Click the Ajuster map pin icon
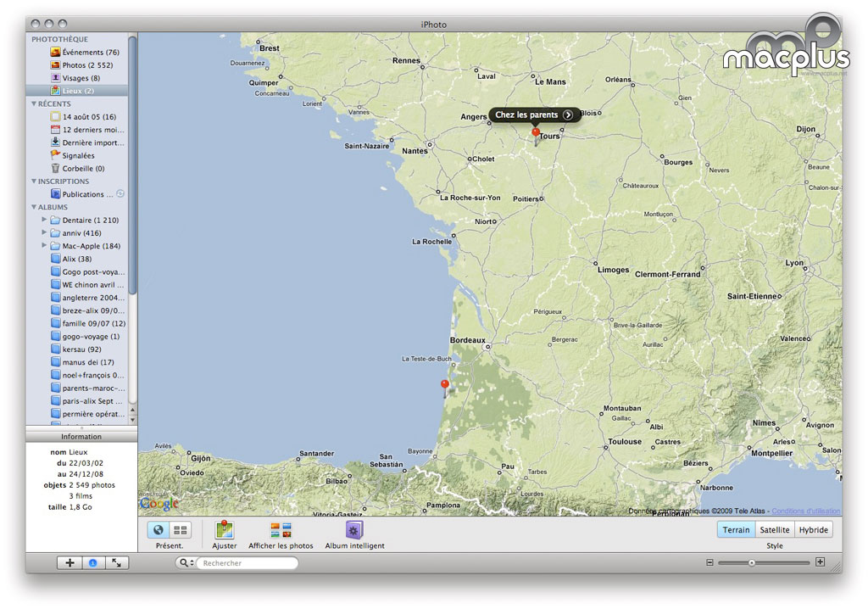This screenshot has width=868, height=609. [224, 530]
